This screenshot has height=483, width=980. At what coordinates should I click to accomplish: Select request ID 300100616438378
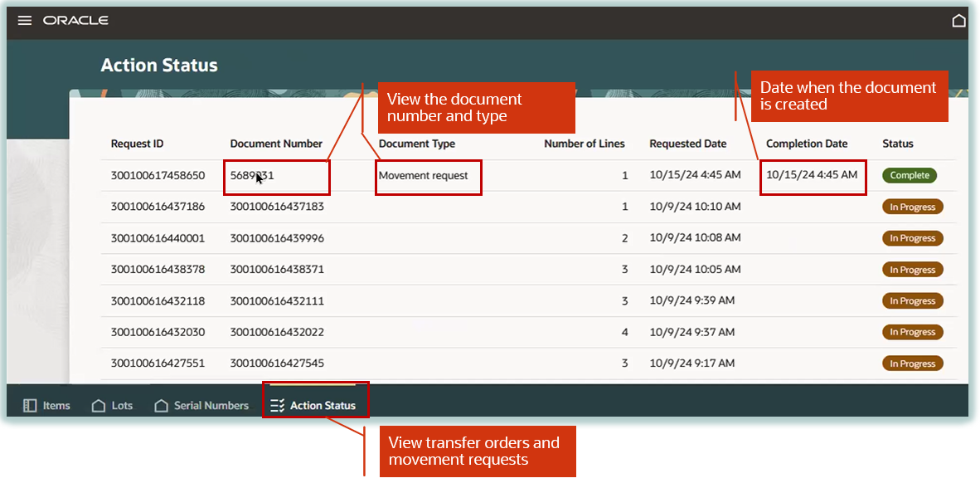coord(158,270)
